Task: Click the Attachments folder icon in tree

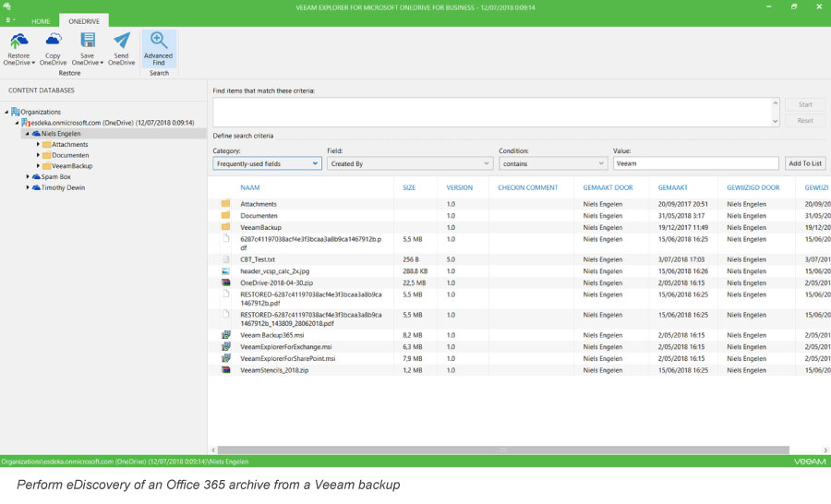Action: tap(47, 144)
